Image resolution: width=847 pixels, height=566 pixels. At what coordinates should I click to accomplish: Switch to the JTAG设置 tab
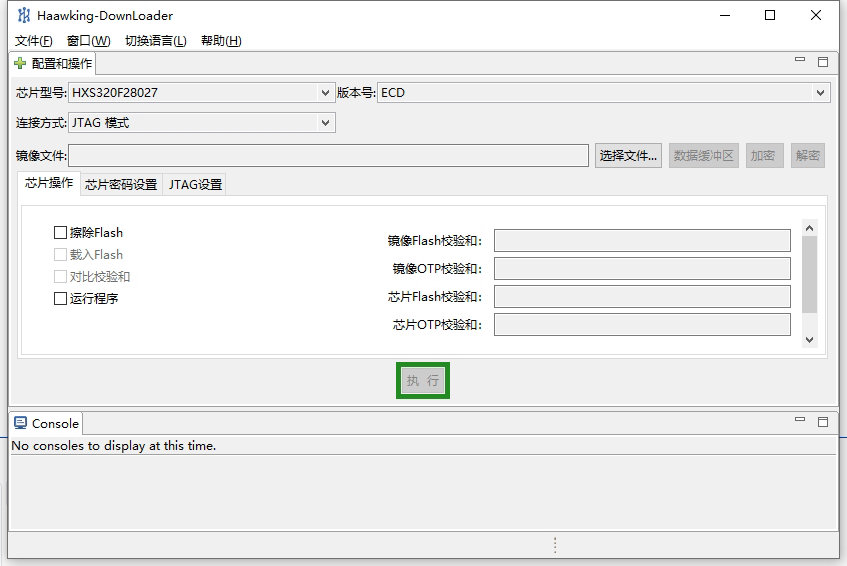coord(195,185)
